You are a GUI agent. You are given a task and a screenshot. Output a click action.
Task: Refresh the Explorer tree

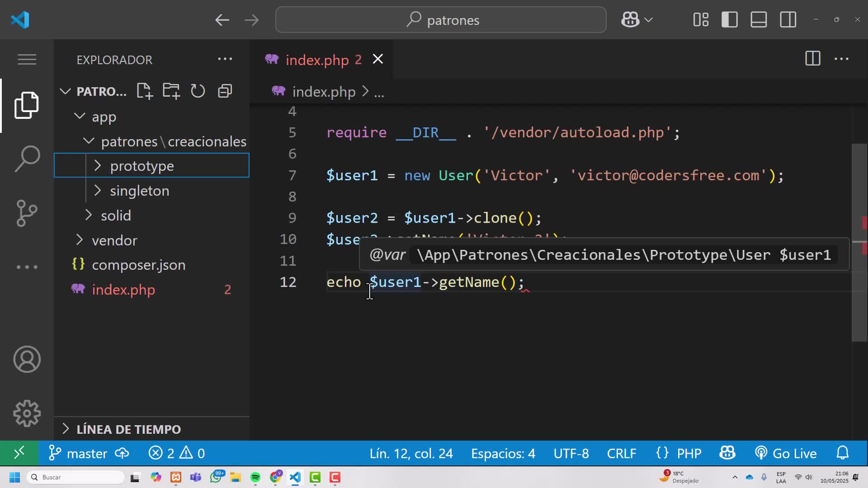coord(198,91)
